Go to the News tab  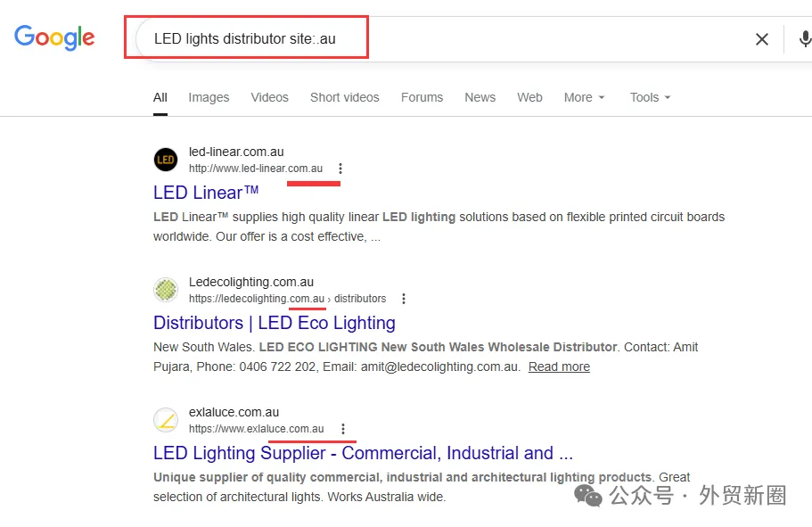coord(480,97)
